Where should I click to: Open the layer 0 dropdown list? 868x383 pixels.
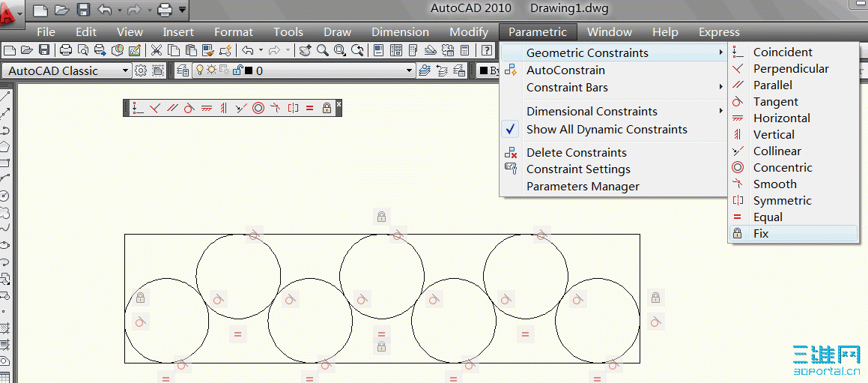click(410, 70)
